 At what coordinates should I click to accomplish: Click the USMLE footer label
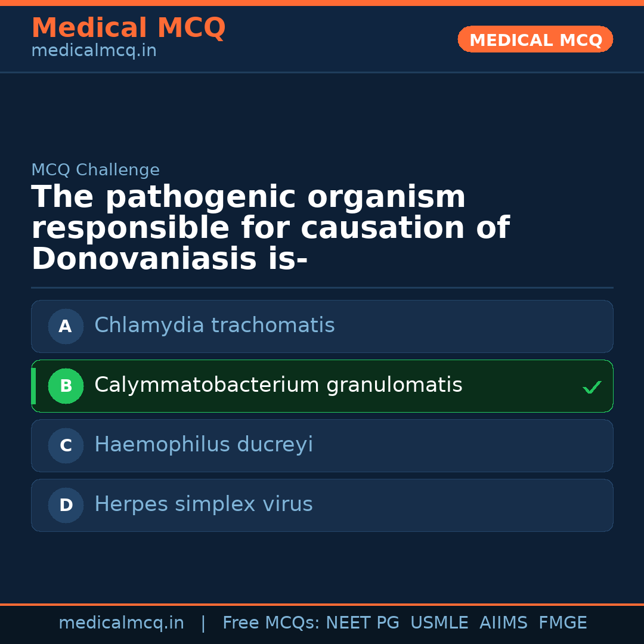[x=439, y=623]
